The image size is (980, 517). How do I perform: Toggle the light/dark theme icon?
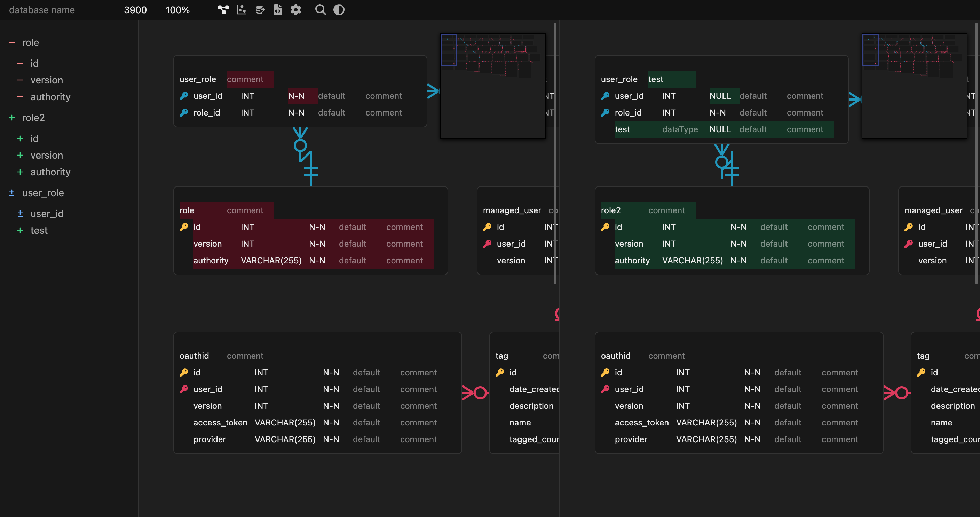[338, 10]
